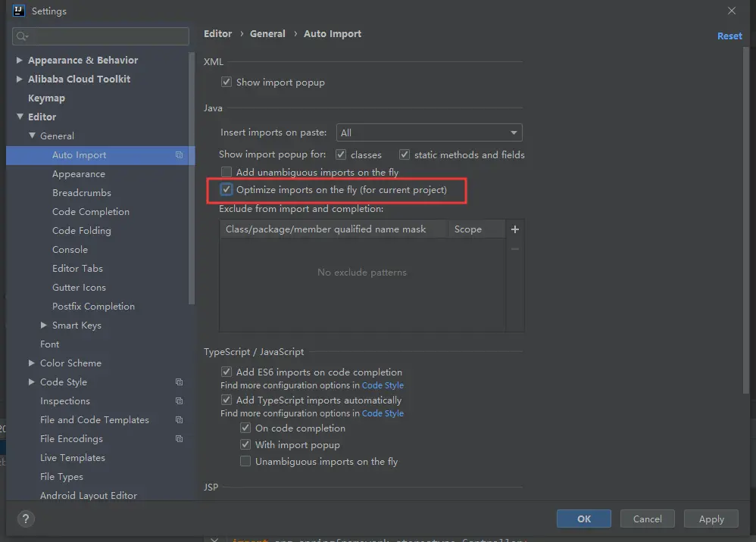The height and width of the screenshot is (542, 756).
Task: Toggle On code completion checkbox
Action: click(245, 428)
